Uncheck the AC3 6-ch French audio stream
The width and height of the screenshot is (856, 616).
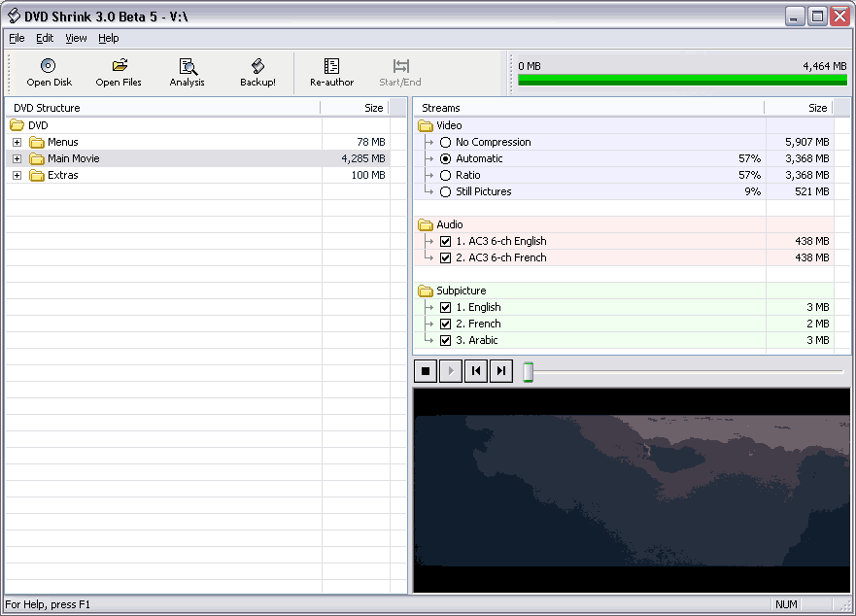click(x=445, y=257)
